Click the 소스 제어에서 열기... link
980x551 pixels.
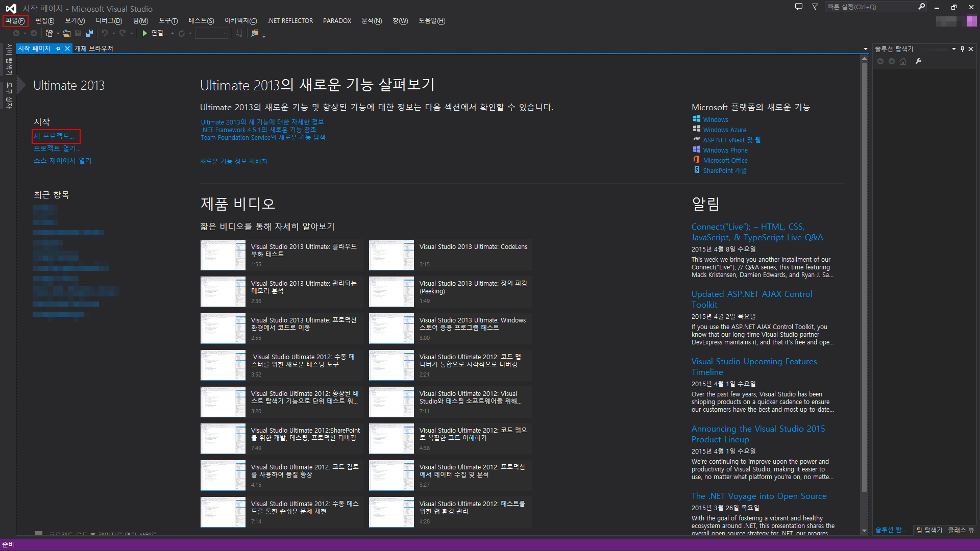65,161
